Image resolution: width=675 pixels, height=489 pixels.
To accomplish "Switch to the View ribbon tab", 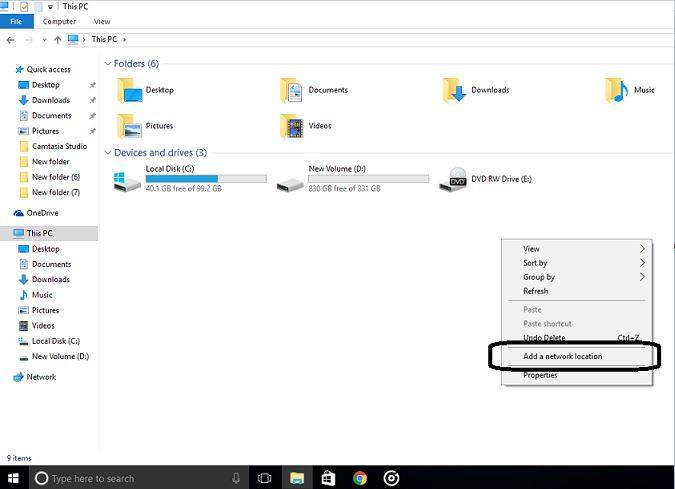I will click(102, 22).
